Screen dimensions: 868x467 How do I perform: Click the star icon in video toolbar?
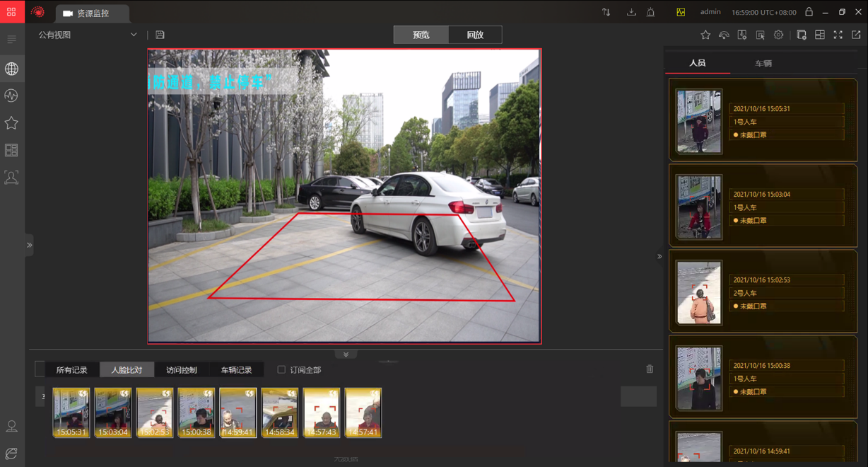[705, 35]
